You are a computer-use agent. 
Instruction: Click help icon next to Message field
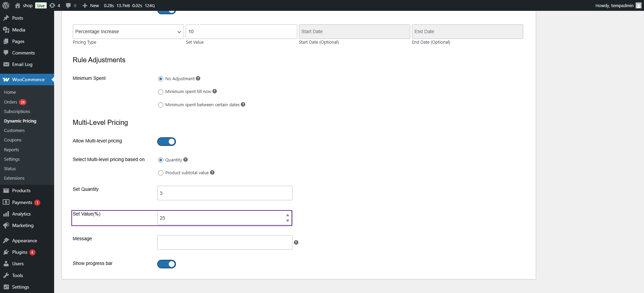pyautogui.click(x=296, y=243)
